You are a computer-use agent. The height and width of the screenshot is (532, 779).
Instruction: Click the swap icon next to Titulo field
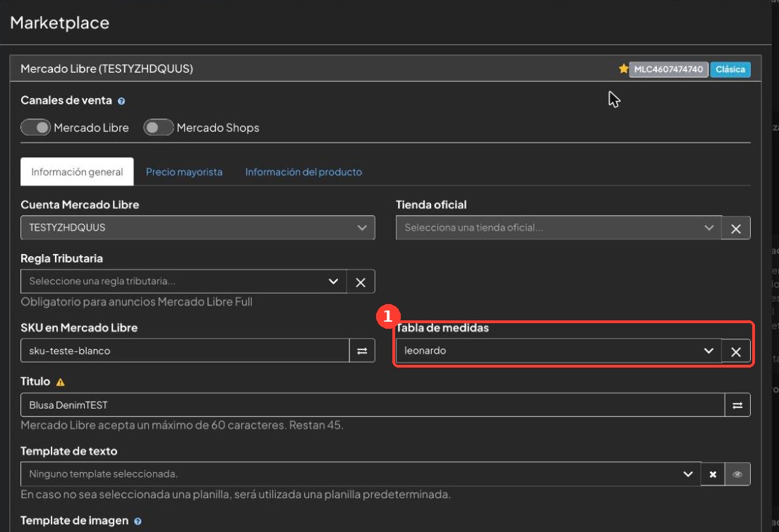[x=737, y=405]
